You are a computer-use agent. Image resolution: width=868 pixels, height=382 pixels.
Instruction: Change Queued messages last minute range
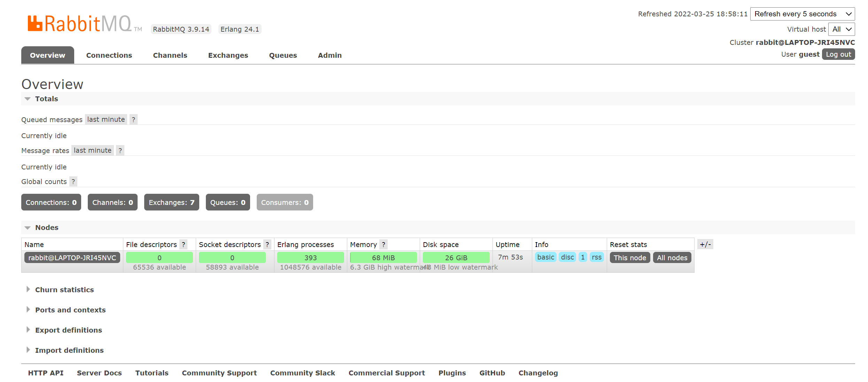tap(106, 119)
